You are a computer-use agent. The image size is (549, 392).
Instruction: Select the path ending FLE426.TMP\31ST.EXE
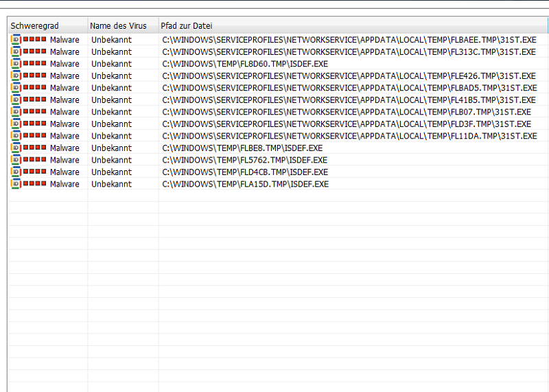tap(349, 76)
